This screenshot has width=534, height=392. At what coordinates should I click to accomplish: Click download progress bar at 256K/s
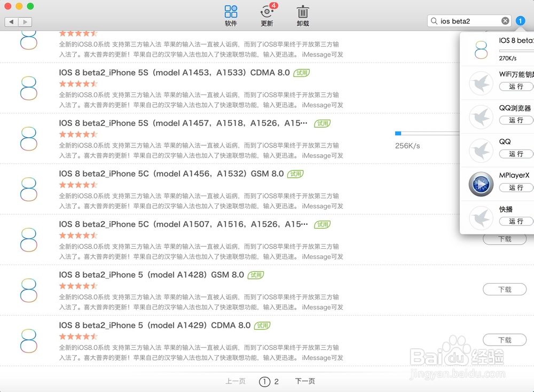click(427, 133)
